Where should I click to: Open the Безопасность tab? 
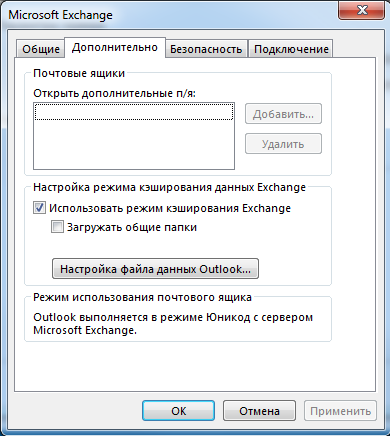click(206, 49)
